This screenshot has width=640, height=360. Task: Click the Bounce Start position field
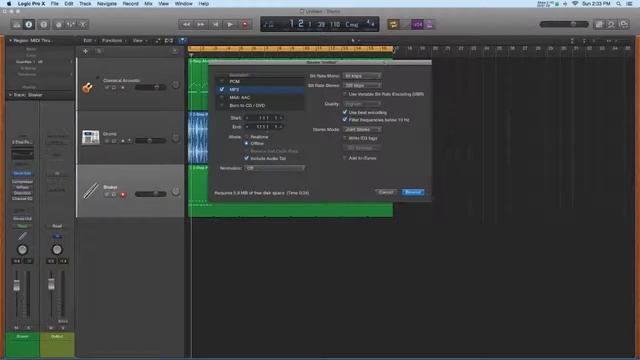264,118
